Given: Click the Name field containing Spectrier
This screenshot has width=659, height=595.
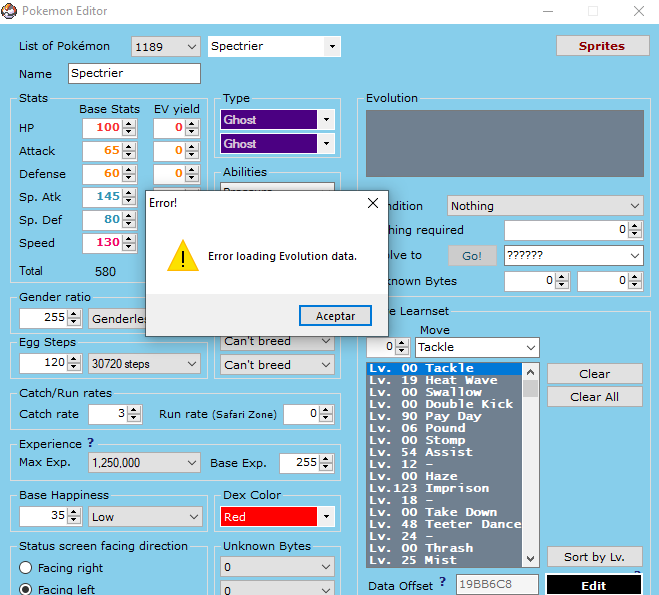Looking at the screenshot, I should [x=134, y=74].
